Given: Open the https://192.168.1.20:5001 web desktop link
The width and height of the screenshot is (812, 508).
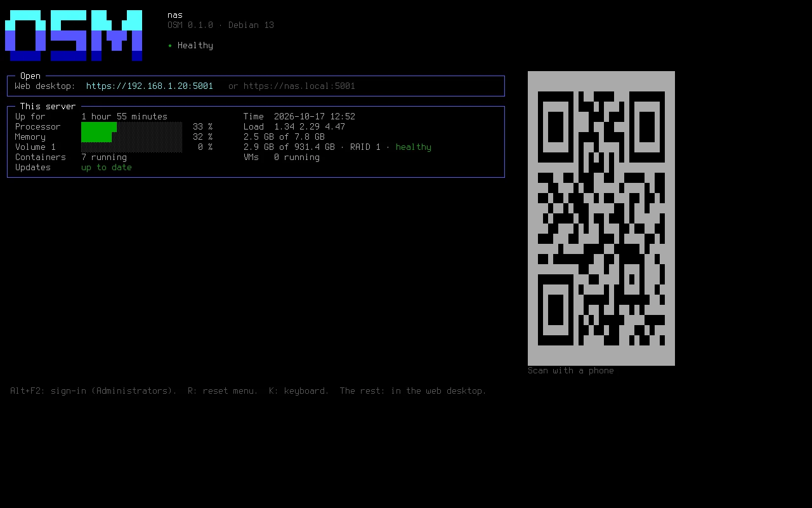Looking at the screenshot, I should (150, 86).
